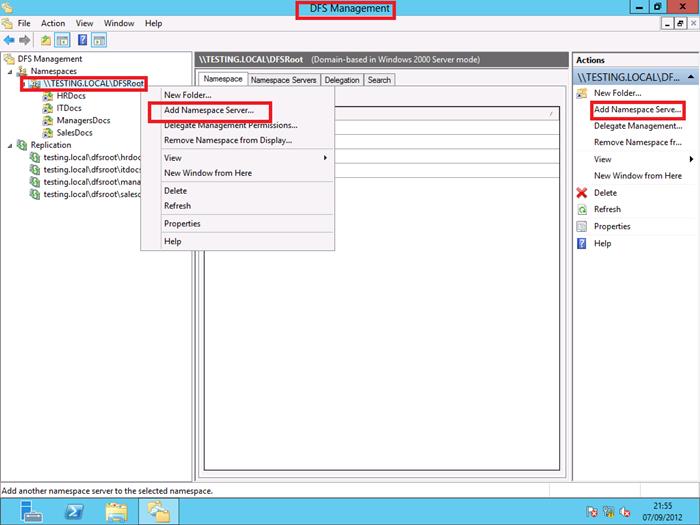Select the testing.local\dfsroot\sales replication group
Viewport: 700px width, 525px height.
tap(92, 194)
